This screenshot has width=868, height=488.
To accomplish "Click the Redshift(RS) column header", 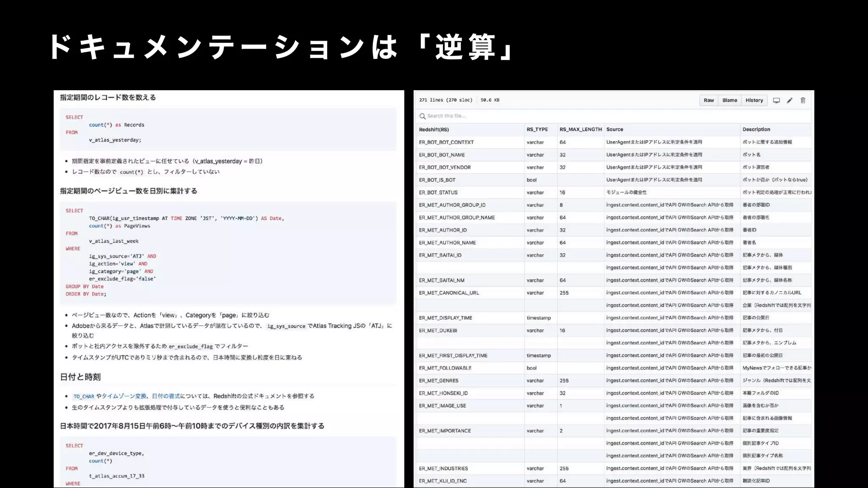I will point(434,130).
